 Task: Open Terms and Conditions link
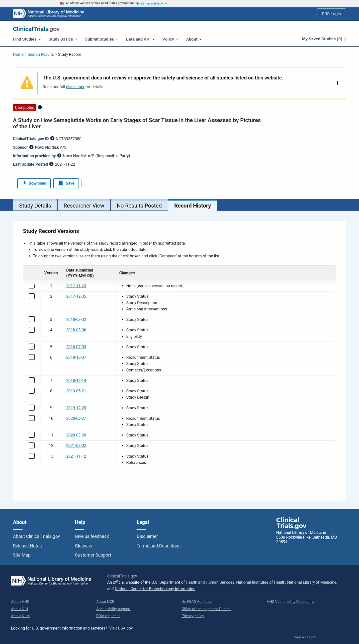coord(159,546)
